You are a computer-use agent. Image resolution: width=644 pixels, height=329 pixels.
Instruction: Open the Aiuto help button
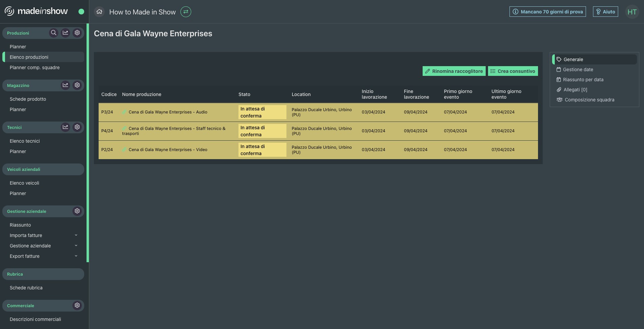point(605,12)
